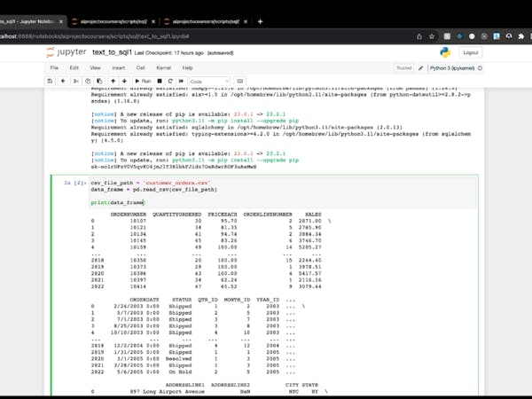Click the pencil edit mode icon
532x399 pixels.
pos(420,68)
